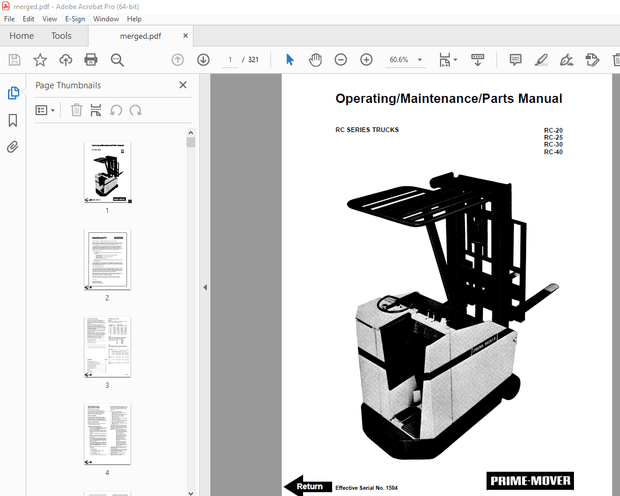Open the File menu
The width and height of the screenshot is (620, 496).
tap(9, 19)
